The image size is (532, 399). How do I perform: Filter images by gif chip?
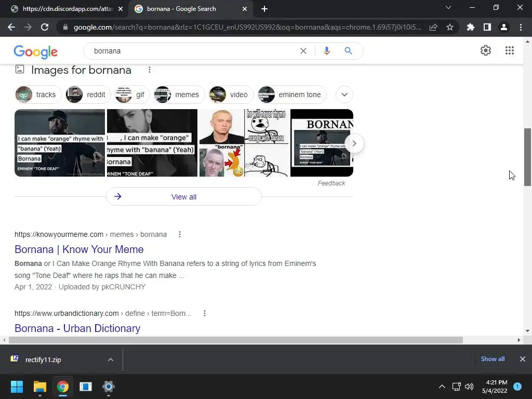[132, 95]
